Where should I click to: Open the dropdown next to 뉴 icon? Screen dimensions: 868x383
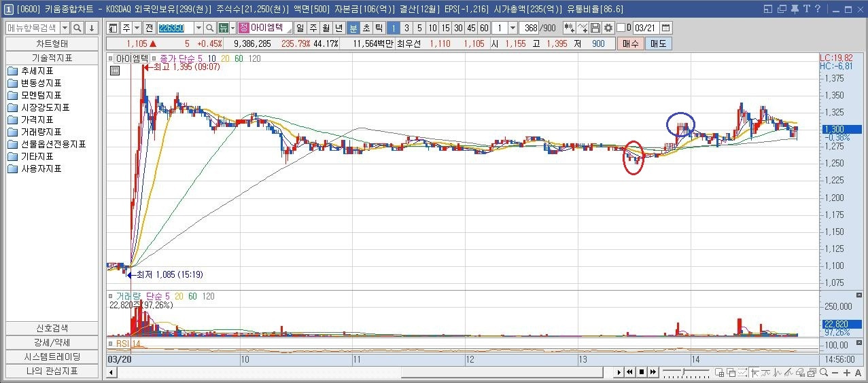[x=232, y=28]
